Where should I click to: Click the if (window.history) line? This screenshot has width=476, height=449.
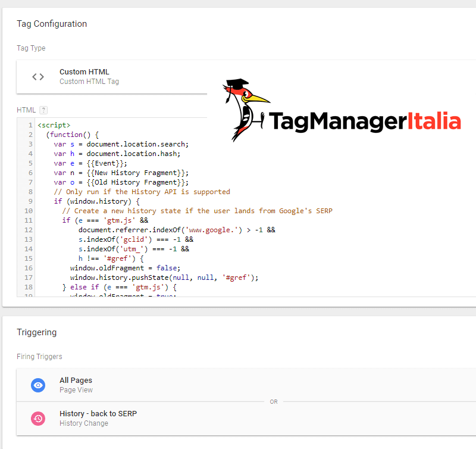coord(96,201)
